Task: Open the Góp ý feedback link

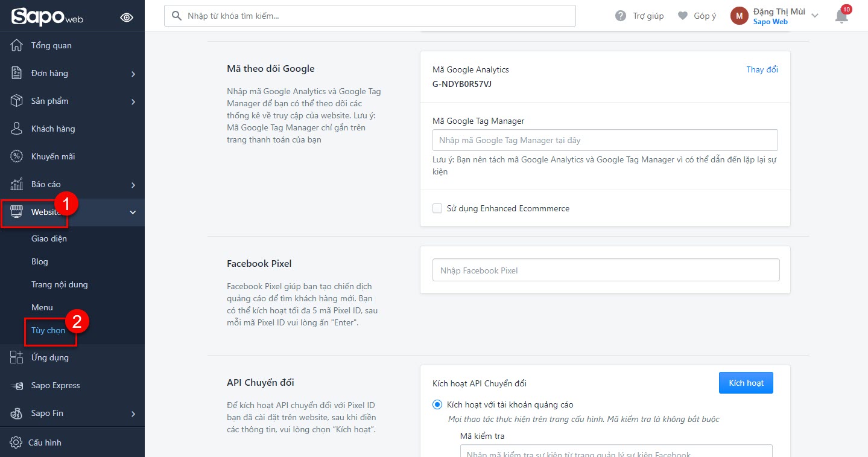Action: (705, 16)
